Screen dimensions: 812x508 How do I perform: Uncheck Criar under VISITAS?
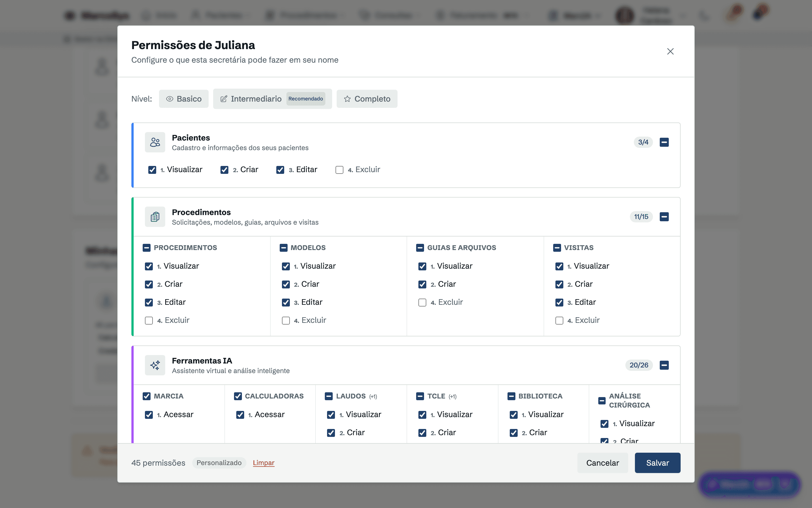559,284
